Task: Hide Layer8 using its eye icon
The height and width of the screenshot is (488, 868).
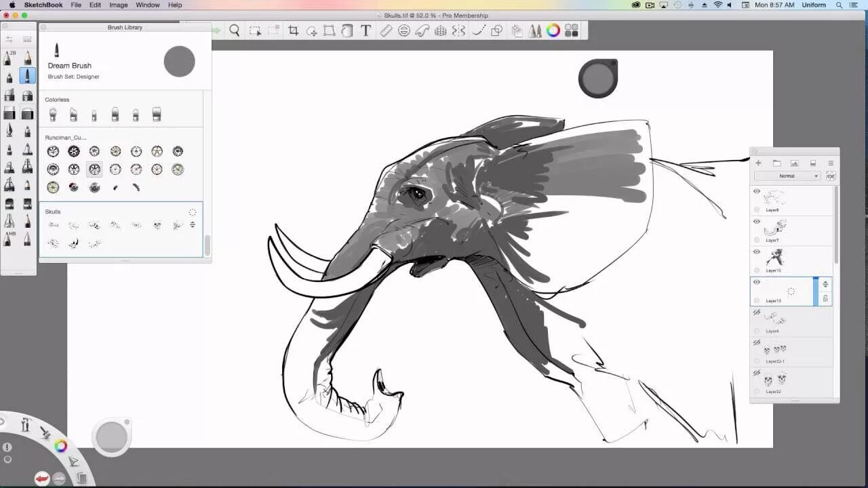Action: pos(757,192)
